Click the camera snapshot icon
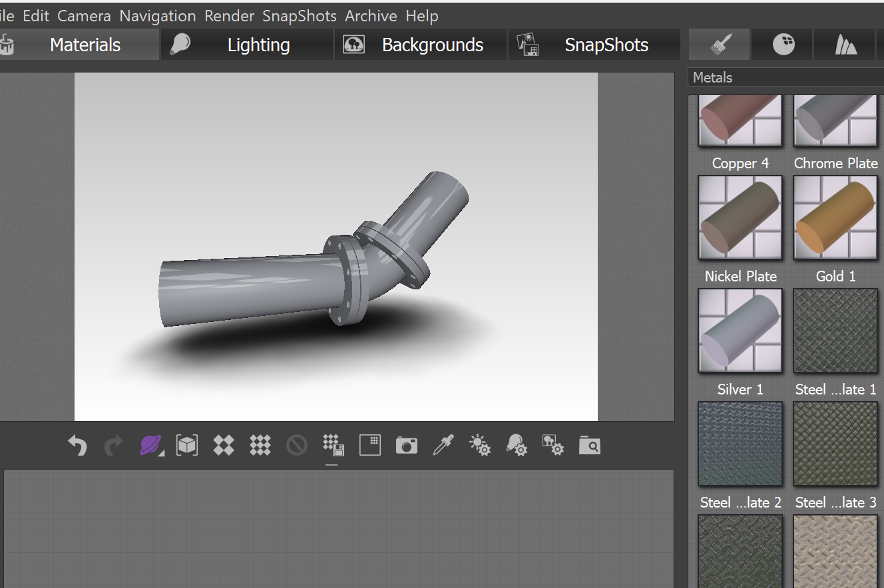The height and width of the screenshot is (588, 884). [407, 445]
